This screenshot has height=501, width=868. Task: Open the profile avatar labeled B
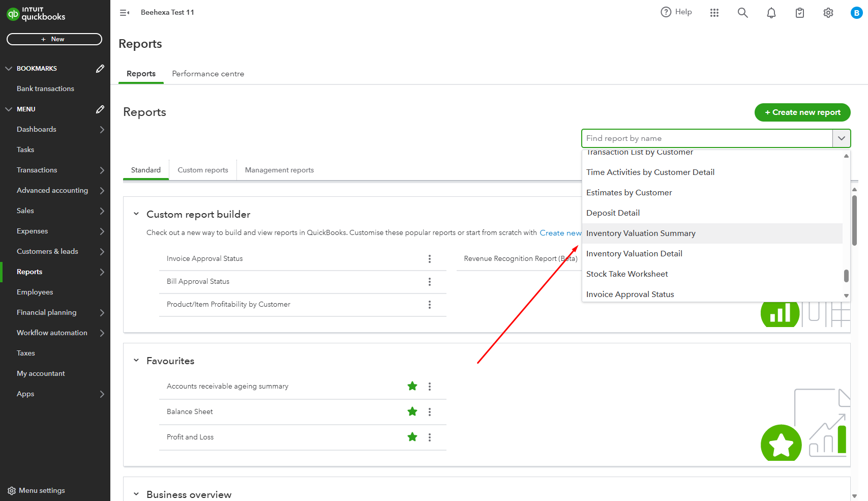(x=855, y=12)
